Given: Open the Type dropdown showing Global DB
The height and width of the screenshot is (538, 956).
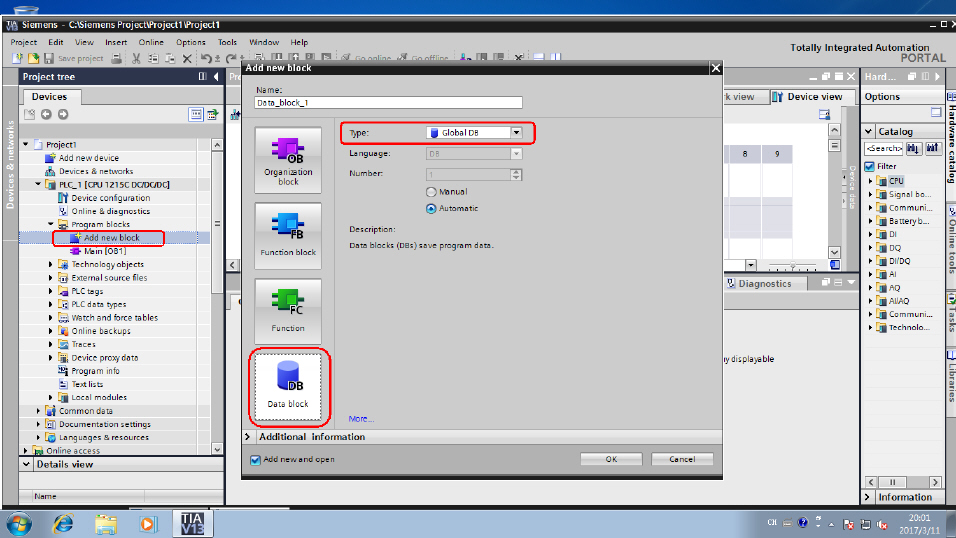Looking at the screenshot, I should 516,132.
